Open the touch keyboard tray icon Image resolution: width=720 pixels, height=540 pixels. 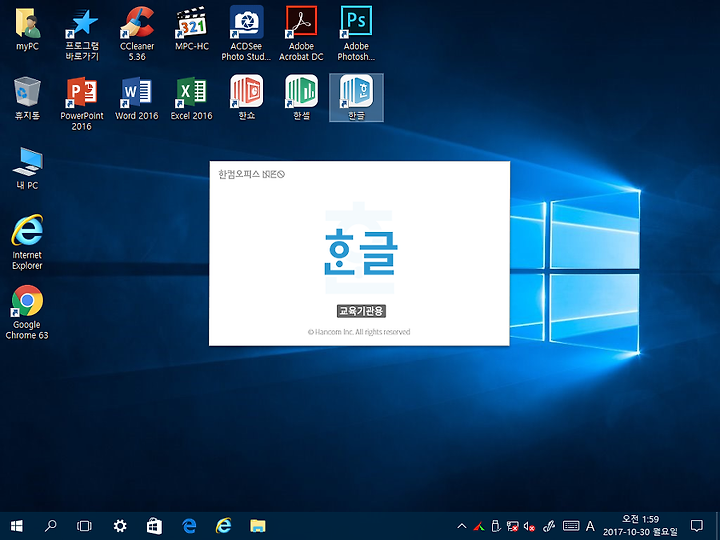click(571, 526)
